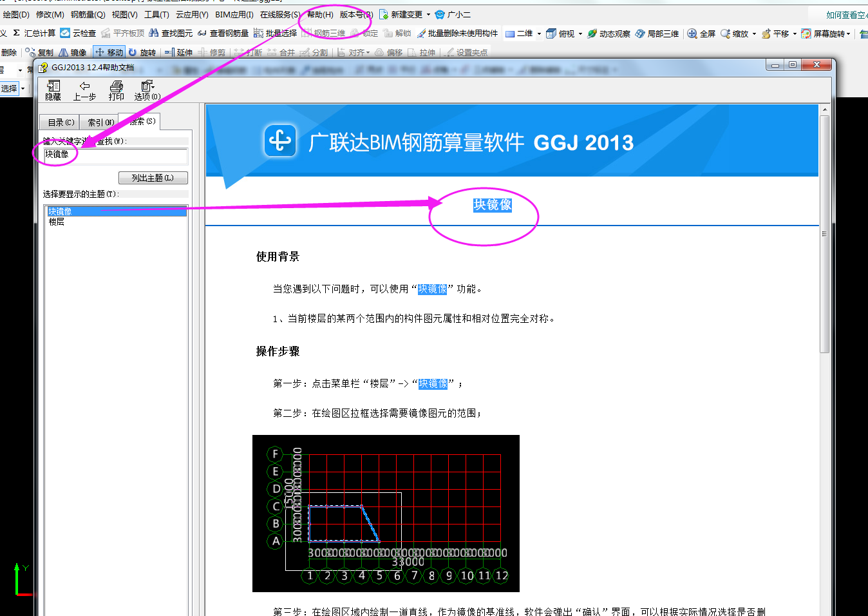The height and width of the screenshot is (616, 868).
Task: Click the 删除 delete button
Action: pos(9,52)
